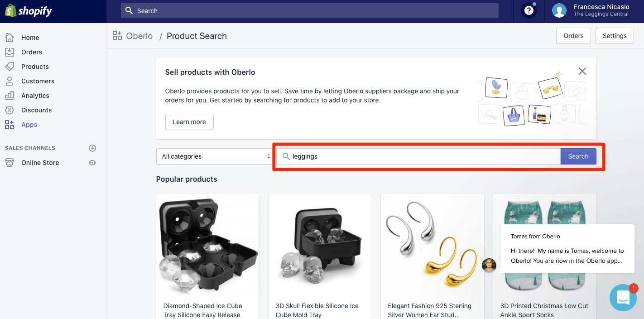
Task: Click the help question mark icon
Action: click(x=528, y=10)
